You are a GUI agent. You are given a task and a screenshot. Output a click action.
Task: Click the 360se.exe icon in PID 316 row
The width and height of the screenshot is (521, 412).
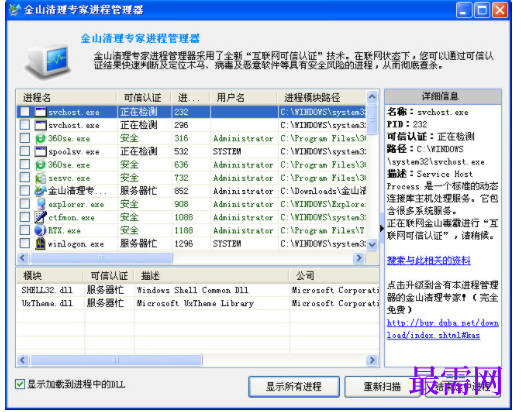40,138
